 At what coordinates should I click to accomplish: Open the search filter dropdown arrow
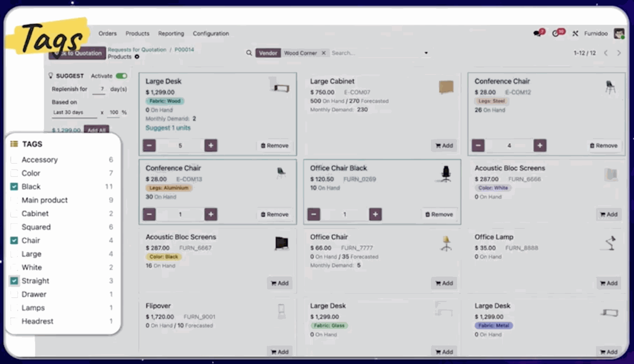(x=426, y=53)
